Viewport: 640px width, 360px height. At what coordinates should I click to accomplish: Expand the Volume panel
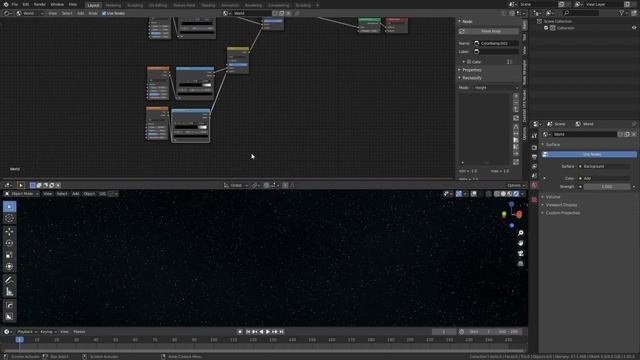(553, 197)
